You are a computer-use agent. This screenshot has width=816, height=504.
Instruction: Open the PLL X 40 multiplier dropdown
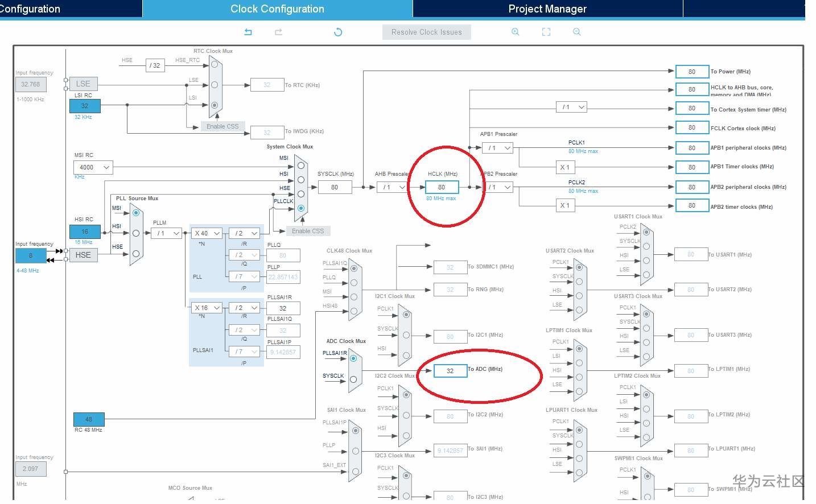click(x=206, y=233)
